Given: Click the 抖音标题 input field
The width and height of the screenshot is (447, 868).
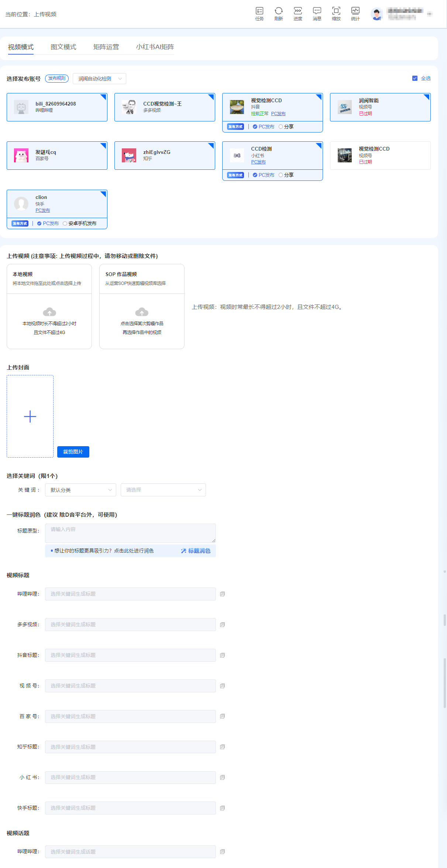Looking at the screenshot, I should pyautogui.click(x=130, y=655).
